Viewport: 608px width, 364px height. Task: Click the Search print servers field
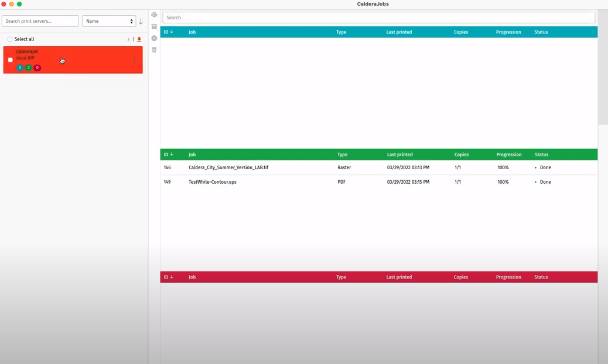(x=40, y=21)
